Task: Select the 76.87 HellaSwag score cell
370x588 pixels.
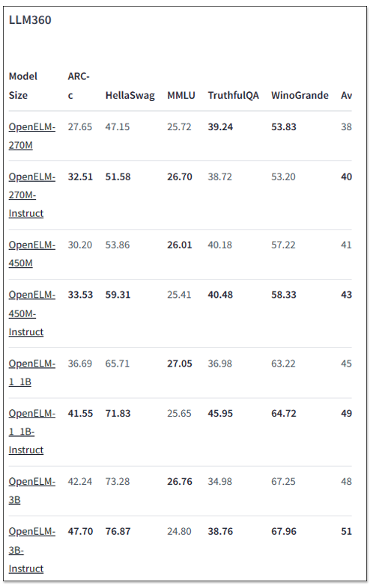Action: point(118,531)
